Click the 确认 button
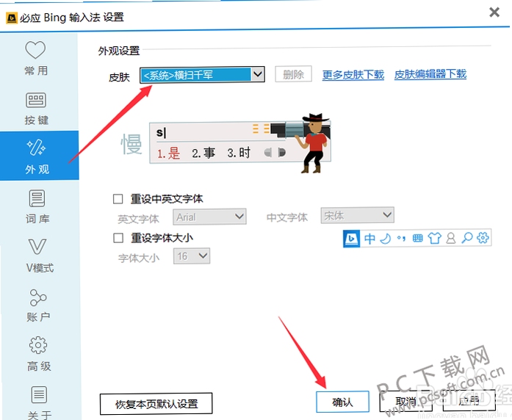Image resolution: width=512 pixels, height=420 pixels. click(x=342, y=402)
